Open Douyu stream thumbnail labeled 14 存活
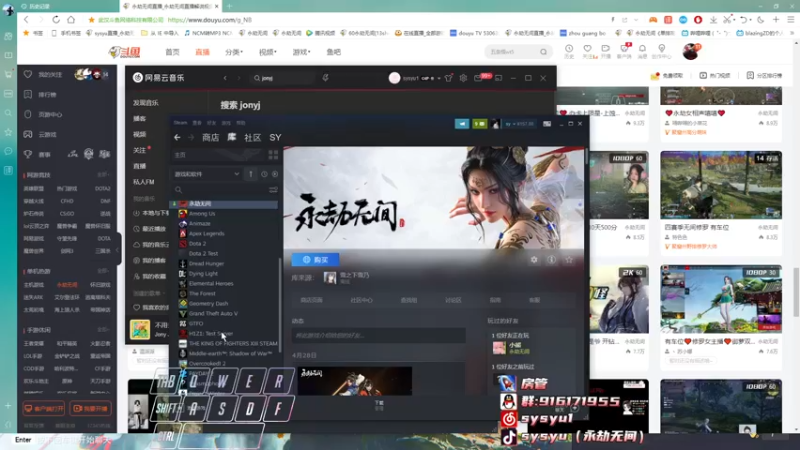The height and width of the screenshot is (450, 800). (x=720, y=185)
